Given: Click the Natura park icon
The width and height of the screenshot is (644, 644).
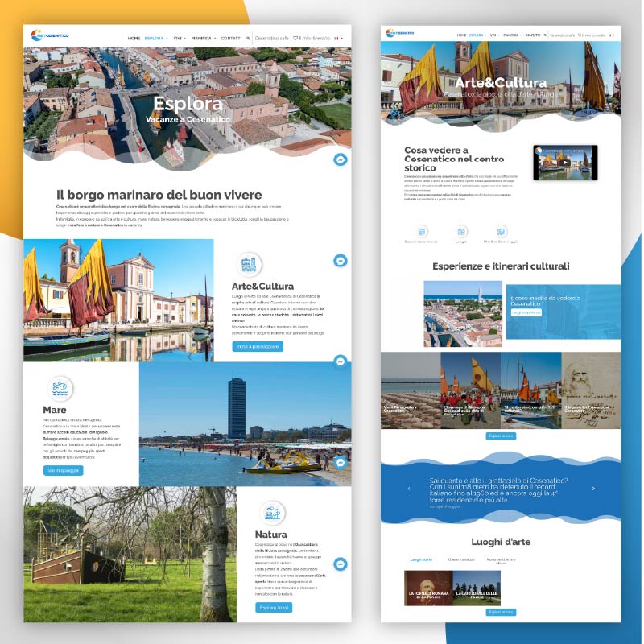Looking at the screenshot, I should tap(272, 513).
